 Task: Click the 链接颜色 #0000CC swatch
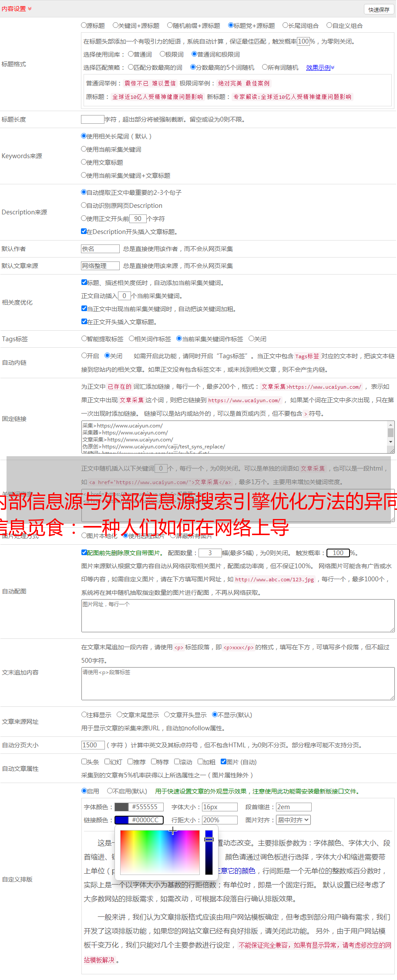(121, 820)
